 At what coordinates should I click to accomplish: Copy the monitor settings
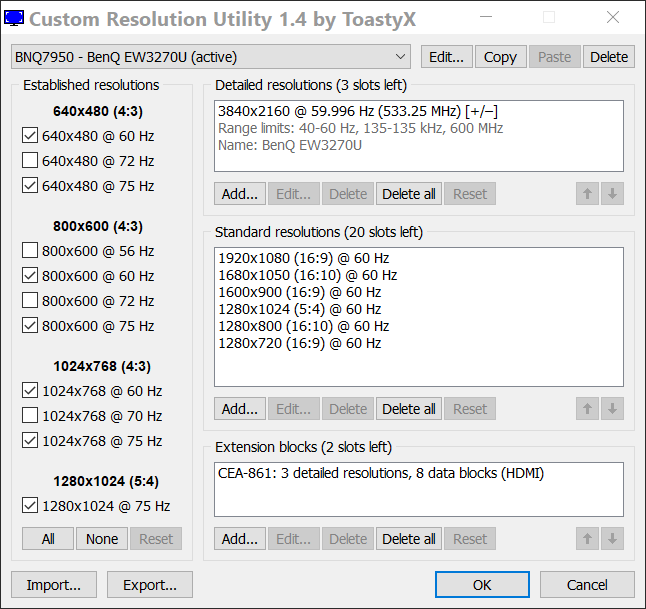tap(500, 57)
